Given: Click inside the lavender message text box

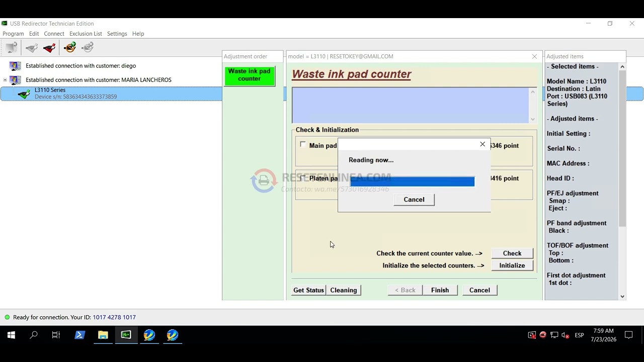Looking at the screenshot, I should click(411, 106).
